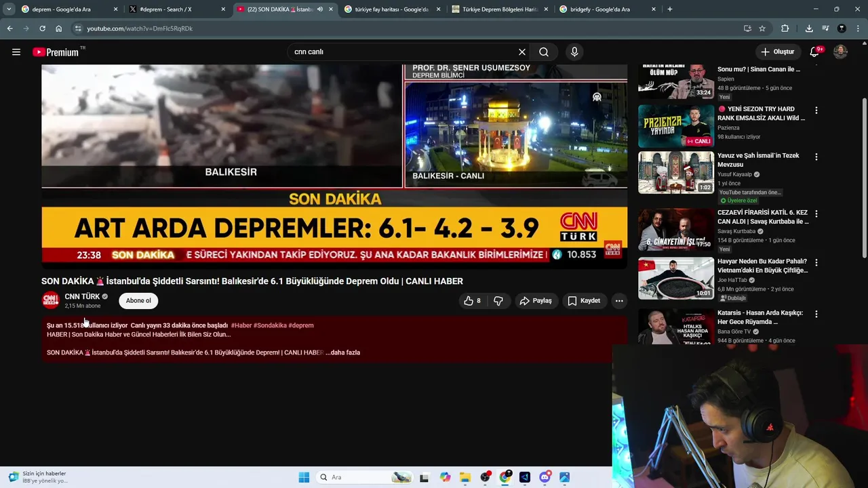Open Chrome from the taskbar
Viewport: 868px width, 488px height.
505,477
